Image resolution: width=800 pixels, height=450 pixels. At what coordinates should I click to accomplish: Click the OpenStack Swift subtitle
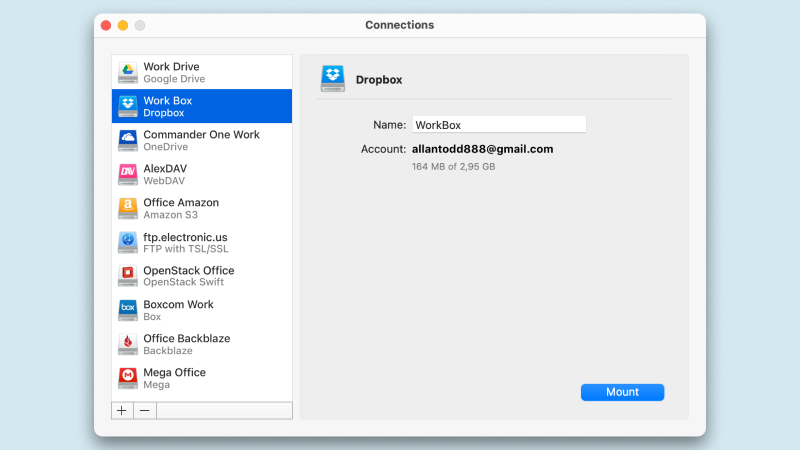(184, 282)
